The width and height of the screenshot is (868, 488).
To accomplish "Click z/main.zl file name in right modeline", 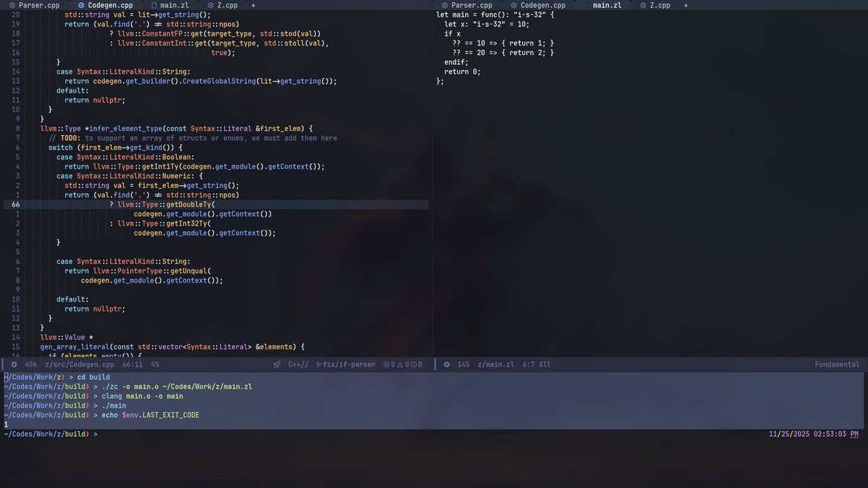I will (495, 364).
